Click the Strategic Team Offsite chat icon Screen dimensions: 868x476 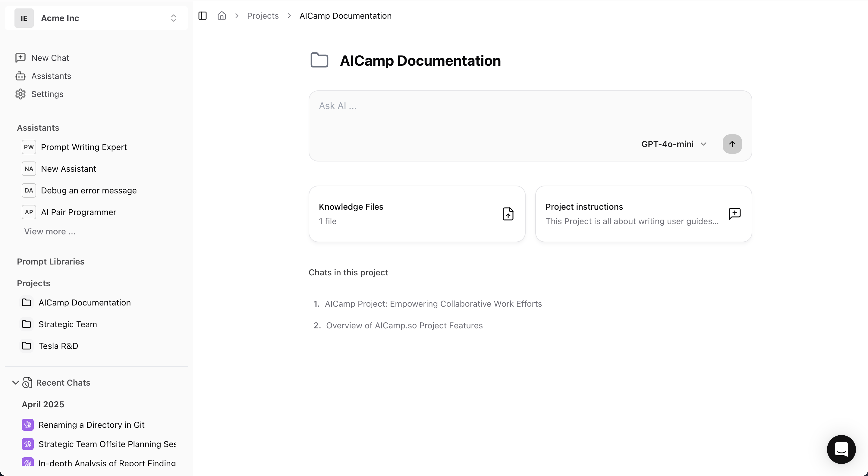pyautogui.click(x=28, y=444)
